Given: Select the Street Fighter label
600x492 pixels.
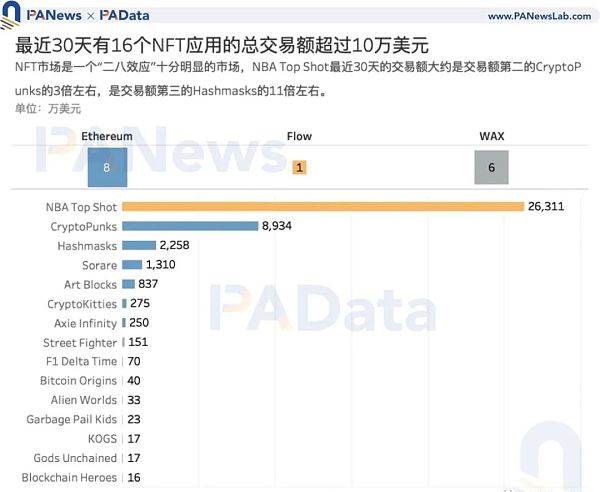Looking at the screenshot, I should [80, 343].
